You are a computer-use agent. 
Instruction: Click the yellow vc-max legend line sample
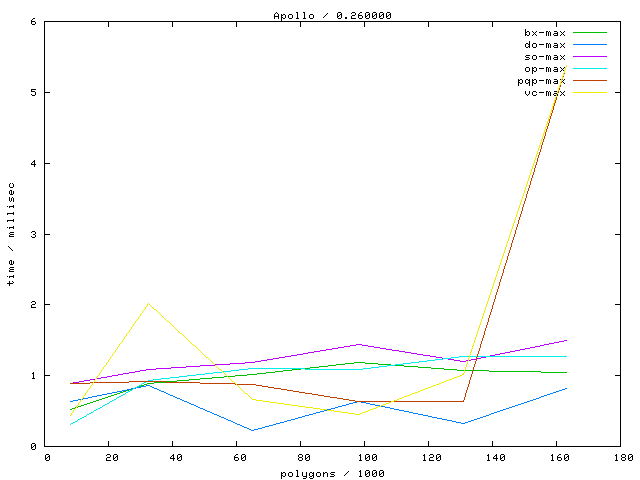(x=589, y=93)
